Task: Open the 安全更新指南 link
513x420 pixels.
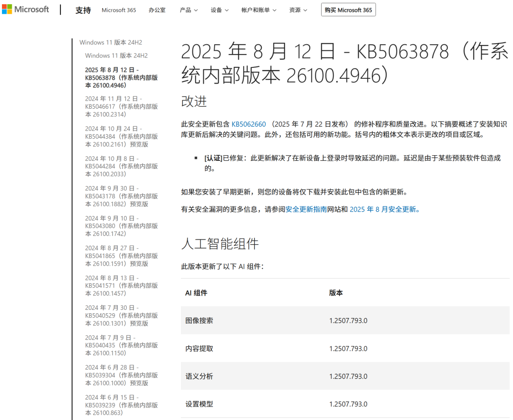Action: (306, 209)
